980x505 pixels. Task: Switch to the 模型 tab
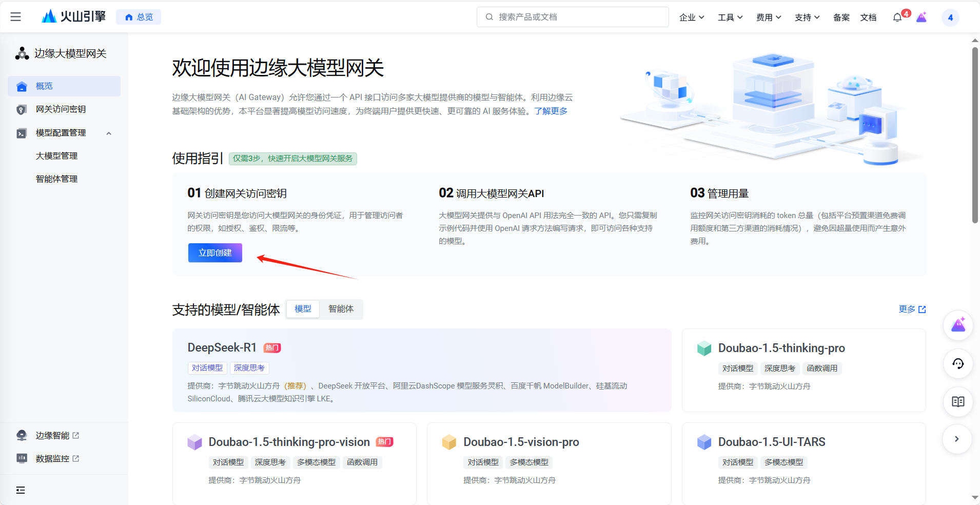click(x=303, y=309)
